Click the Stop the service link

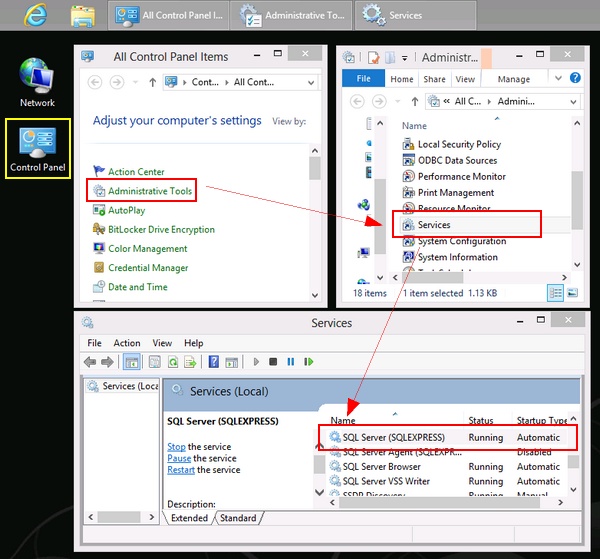176,447
